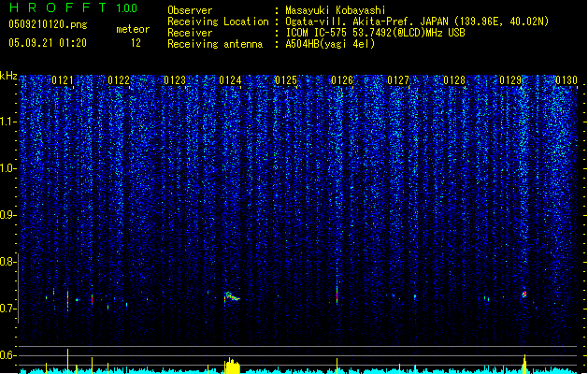Click the 0.7 kHz axis label
Viewport: 588px width, 374px height.
coord(8,309)
